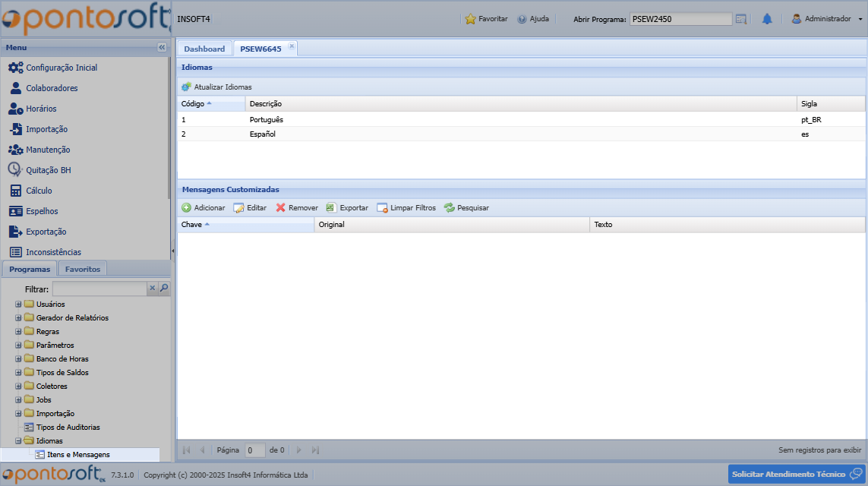Switch to the Favoritos tab
The height and width of the screenshot is (486, 868).
click(x=82, y=269)
